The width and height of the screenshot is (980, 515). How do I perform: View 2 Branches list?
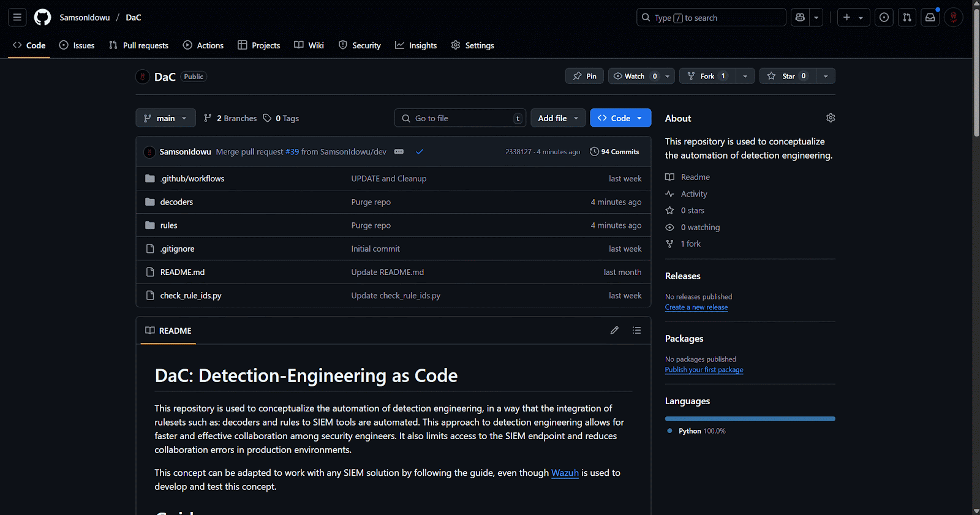(x=230, y=118)
